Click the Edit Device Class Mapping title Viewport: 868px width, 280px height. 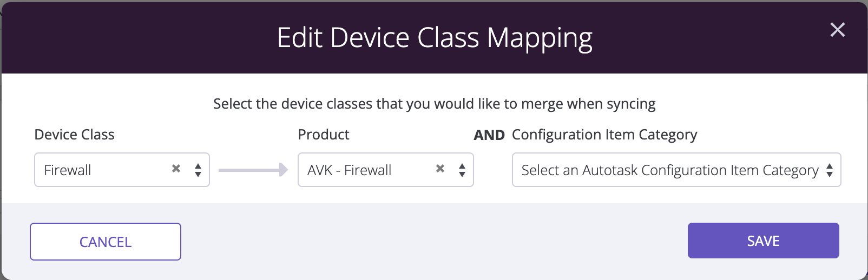(435, 38)
